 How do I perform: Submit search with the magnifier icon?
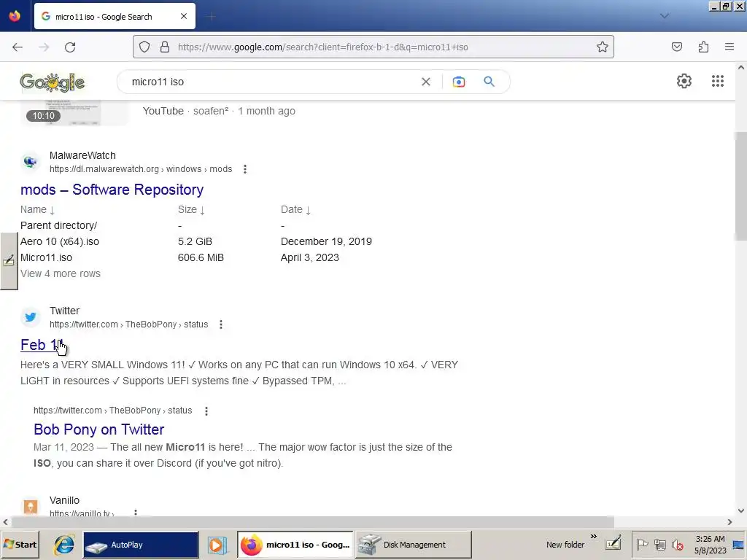[x=489, y=82]
